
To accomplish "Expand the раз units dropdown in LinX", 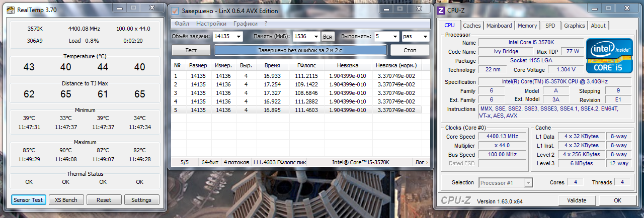I will [x=425, y=37].
